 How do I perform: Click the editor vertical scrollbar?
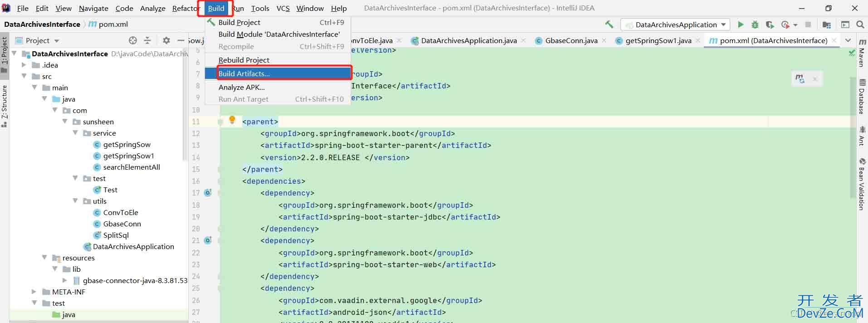pyautogui.click(x=853, y=137)
